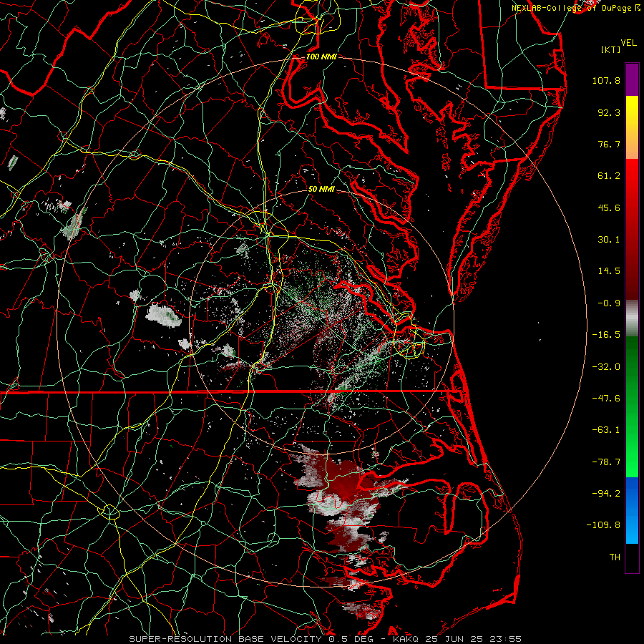Select the -94.2 scale value
The width and height of the screenshot is (644, 644).
[606, 493]
